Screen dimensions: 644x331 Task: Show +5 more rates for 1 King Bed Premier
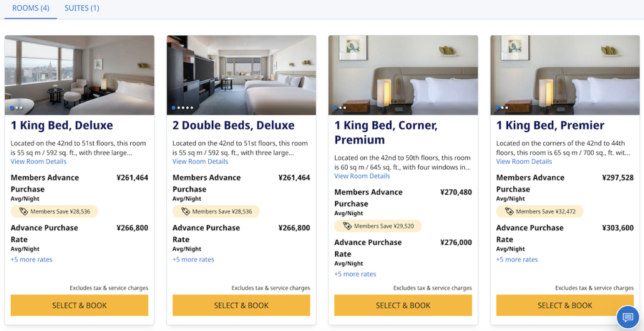coord(517,259)
